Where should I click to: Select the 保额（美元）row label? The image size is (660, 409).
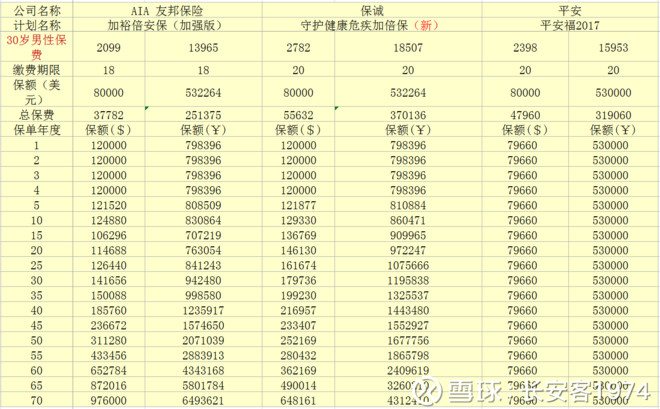click(x=37, y=92)
